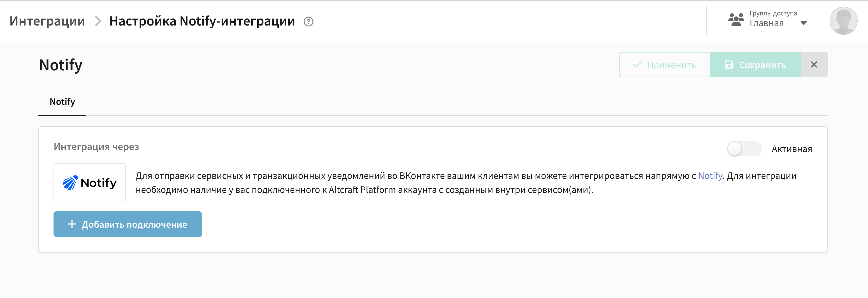The height and width of the screenshot is (298, 868).
Task: Click the Активная toggle label
Action: click(792, 149)
